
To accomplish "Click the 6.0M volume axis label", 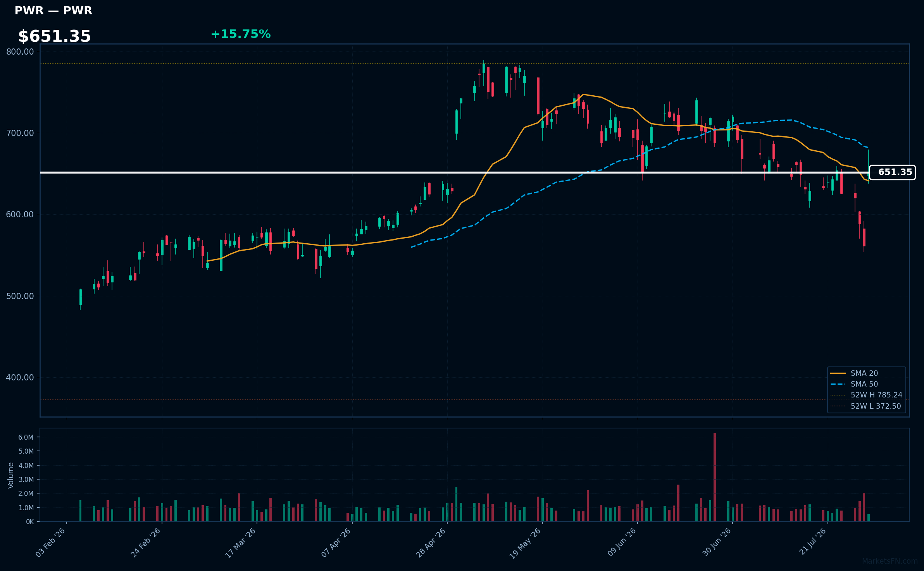I will point(26,437).
